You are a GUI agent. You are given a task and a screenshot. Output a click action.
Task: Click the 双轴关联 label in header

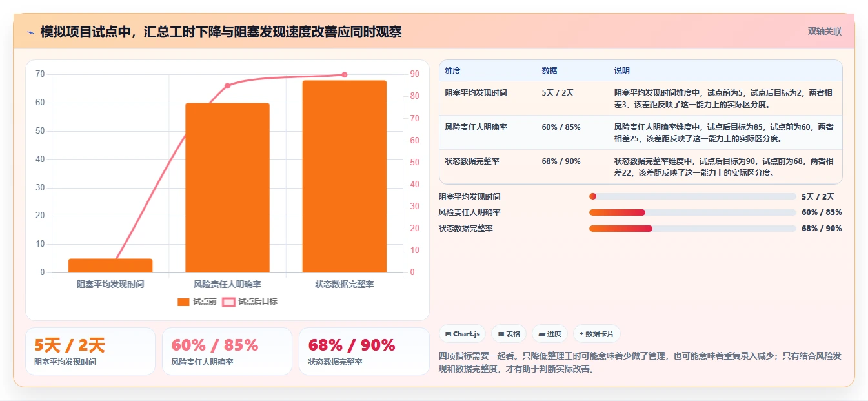(825, 32)
